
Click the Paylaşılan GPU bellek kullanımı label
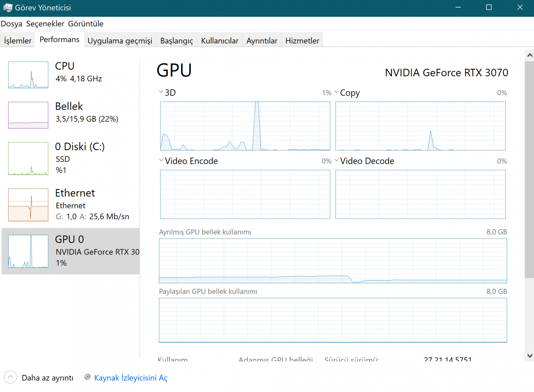(208, 292)
